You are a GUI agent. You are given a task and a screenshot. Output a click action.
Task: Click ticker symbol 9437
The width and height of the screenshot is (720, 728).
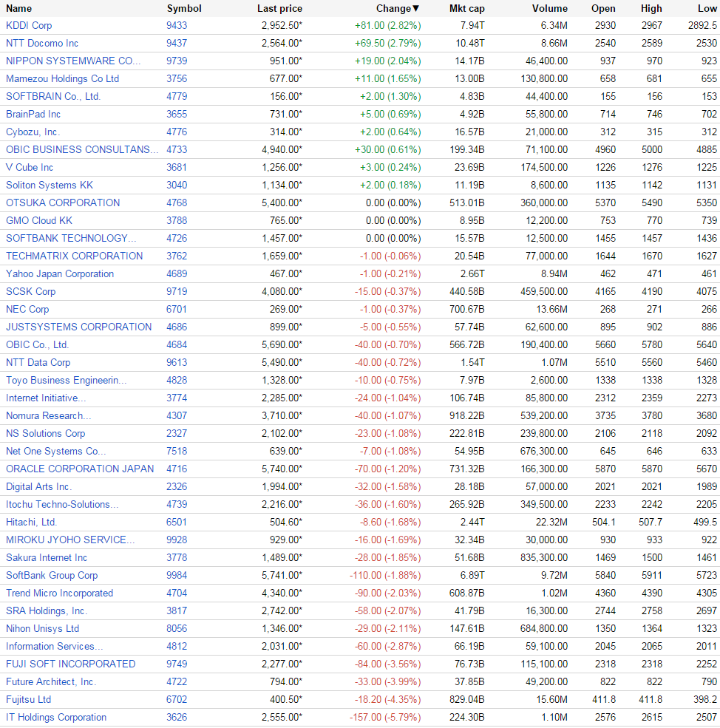click(x=177, y=43)
